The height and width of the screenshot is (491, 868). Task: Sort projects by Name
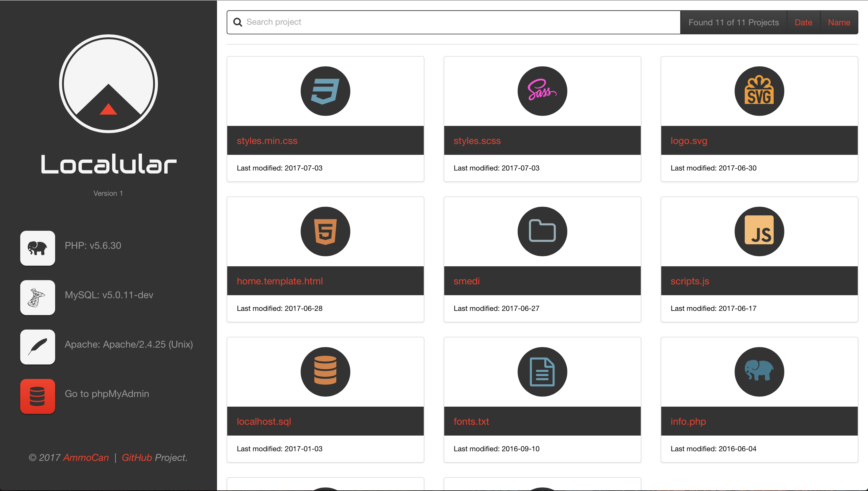[839, 22]
